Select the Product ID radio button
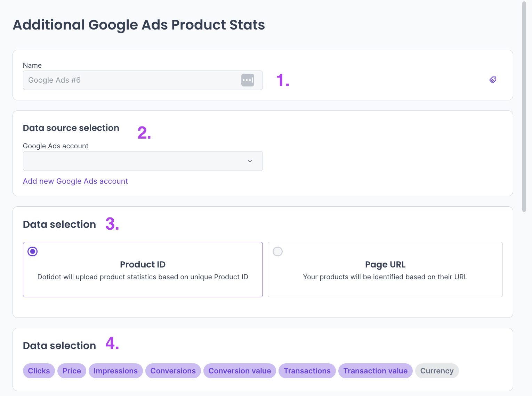 pos(33,251)
